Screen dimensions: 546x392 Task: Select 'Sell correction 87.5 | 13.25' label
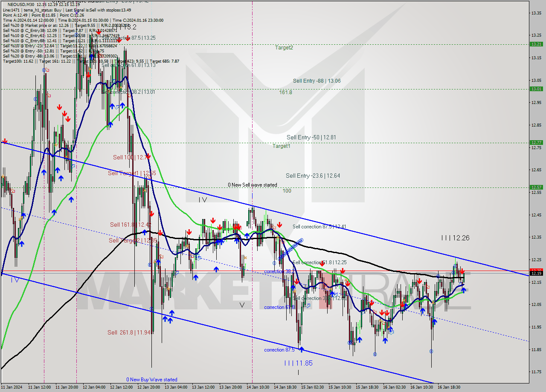(128, 37)
